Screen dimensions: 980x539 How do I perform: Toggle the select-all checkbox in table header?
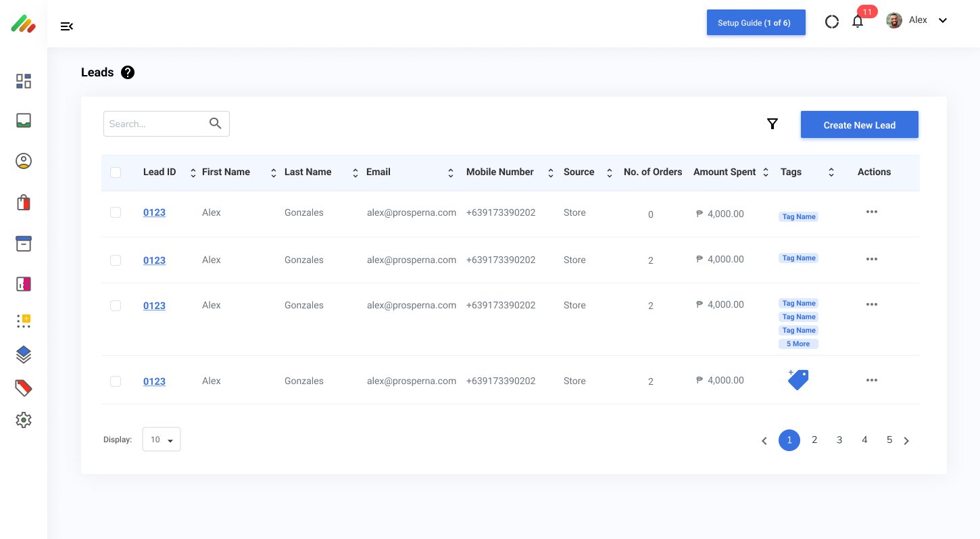tap(116, 172)
